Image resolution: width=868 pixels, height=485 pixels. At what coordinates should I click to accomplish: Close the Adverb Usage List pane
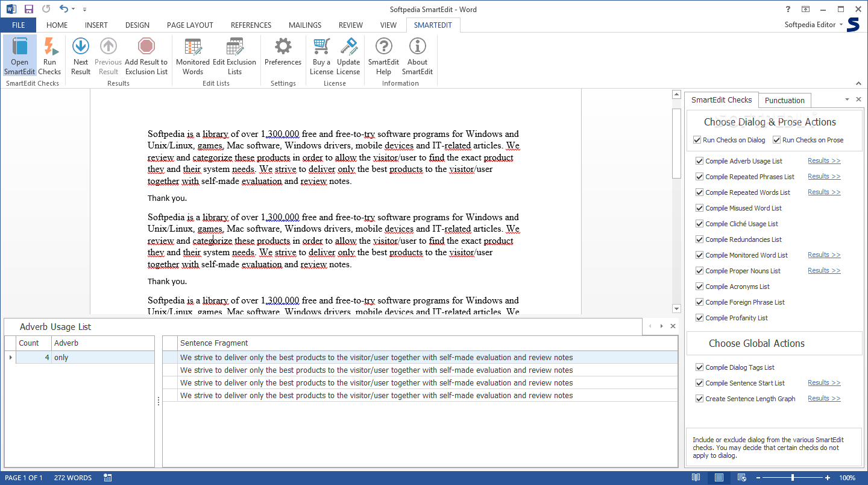click(x=673, y=326)
